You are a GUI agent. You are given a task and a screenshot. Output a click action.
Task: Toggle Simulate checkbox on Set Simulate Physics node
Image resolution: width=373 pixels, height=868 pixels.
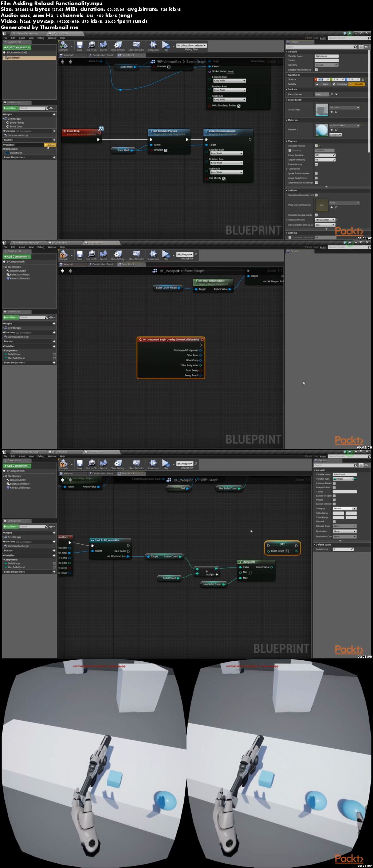coord(166,150)
